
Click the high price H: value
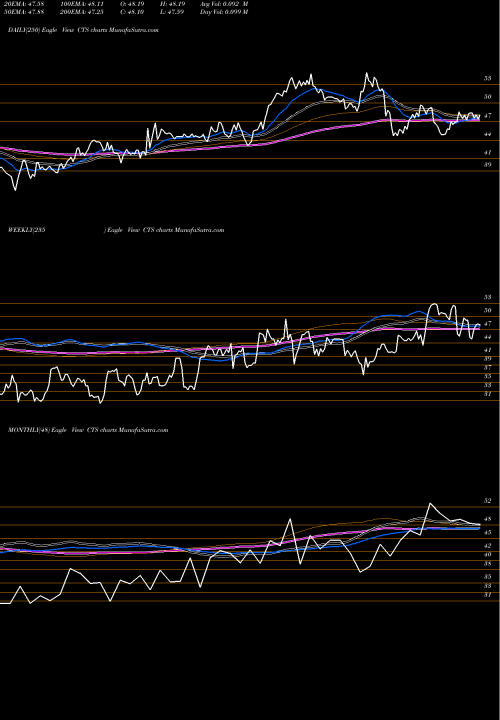pyautogui.click(x=173, y=4)
